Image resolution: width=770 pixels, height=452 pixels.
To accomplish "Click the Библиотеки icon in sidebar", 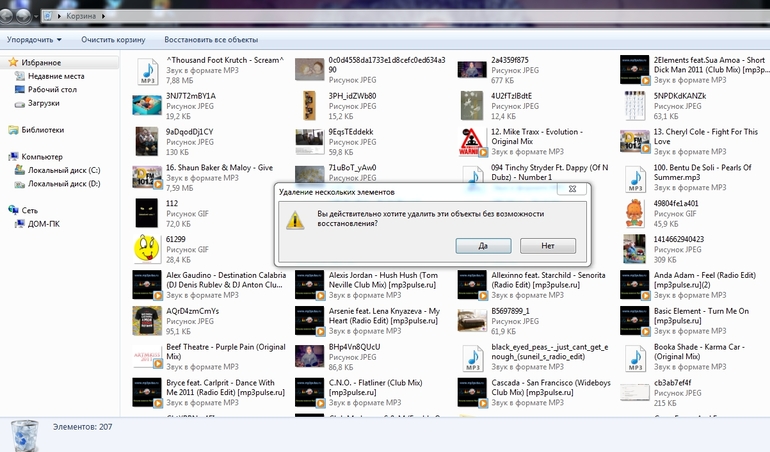I will point(13,130).
